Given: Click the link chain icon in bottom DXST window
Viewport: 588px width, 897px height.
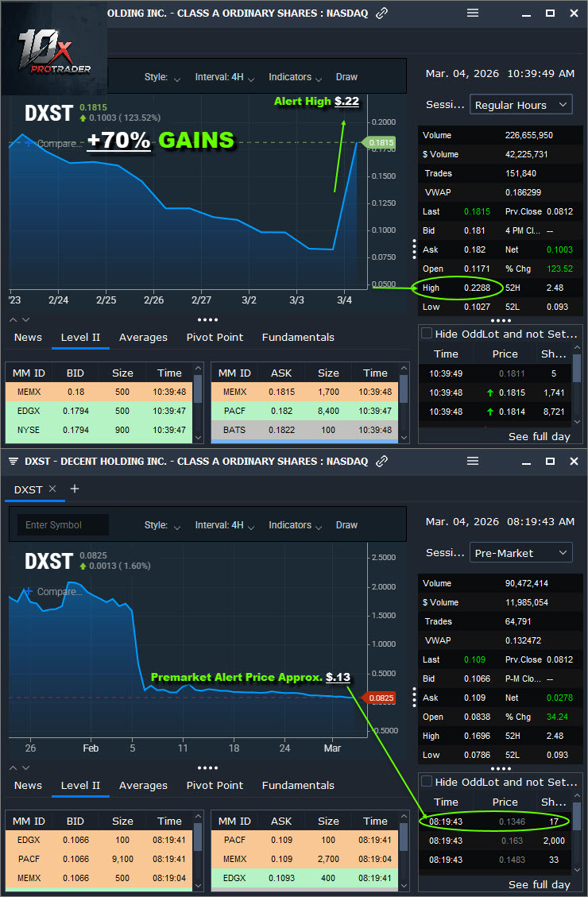Looking at the screenshot, I should point(382,462).
